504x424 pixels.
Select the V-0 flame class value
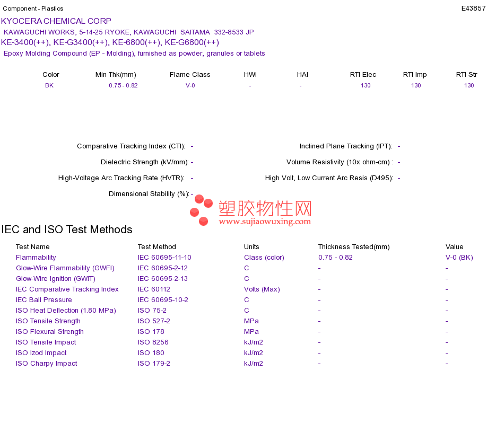190,85
